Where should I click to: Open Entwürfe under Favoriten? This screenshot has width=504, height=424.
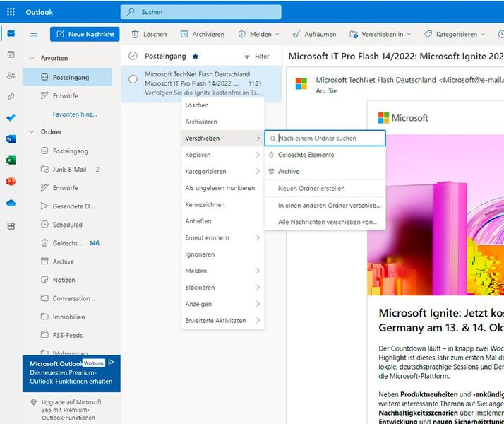click(68, 95)
